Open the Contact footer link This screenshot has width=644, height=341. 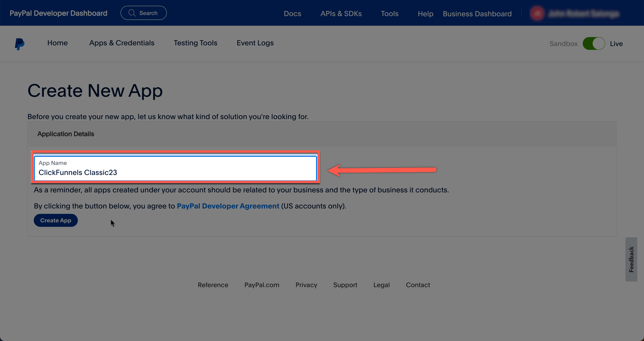click(418, 285)
